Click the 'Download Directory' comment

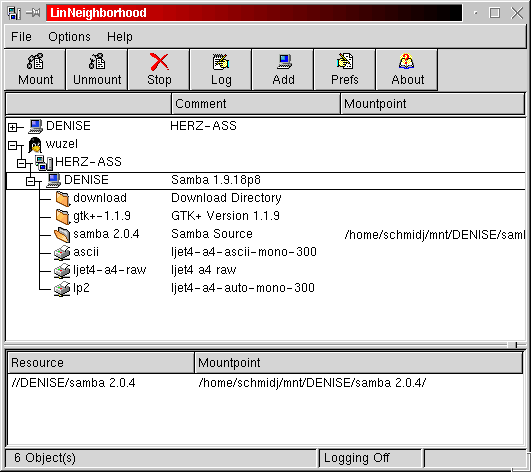pos(226,198)
